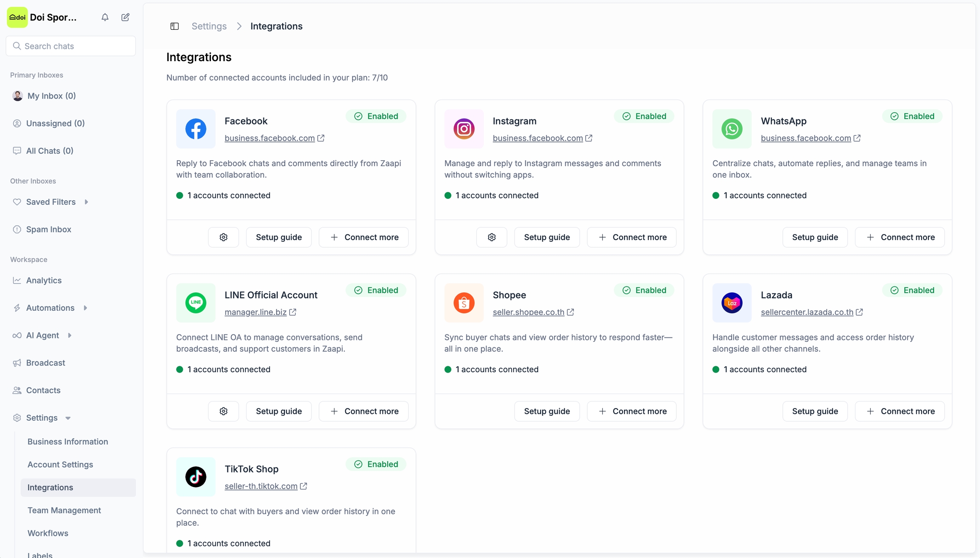Click the Search chats field
The image size is (980, 558).
71,46
